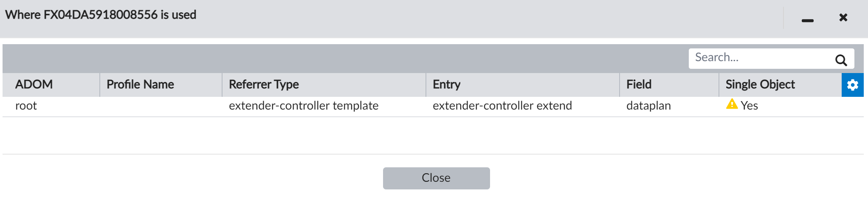Viewport: 868px width, 203px height.
Task: Select the extender-controller template cell
Action: pyautogui.click(x=303, y=106)
